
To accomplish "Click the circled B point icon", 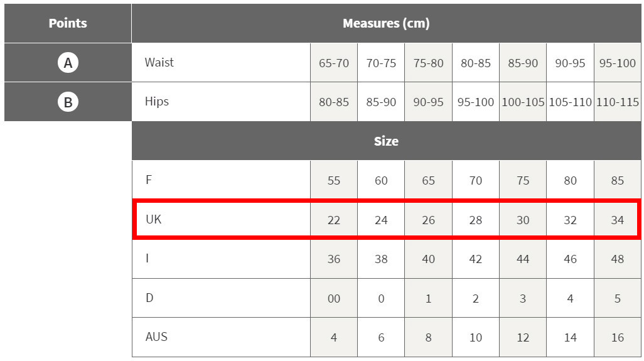I will point(68,102).
